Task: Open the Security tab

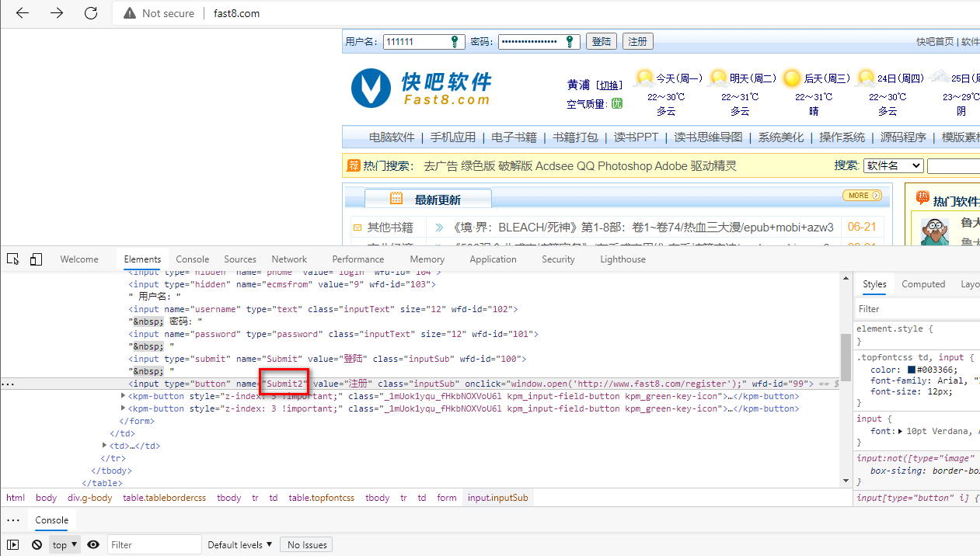Action: click(x=558, y=259)
